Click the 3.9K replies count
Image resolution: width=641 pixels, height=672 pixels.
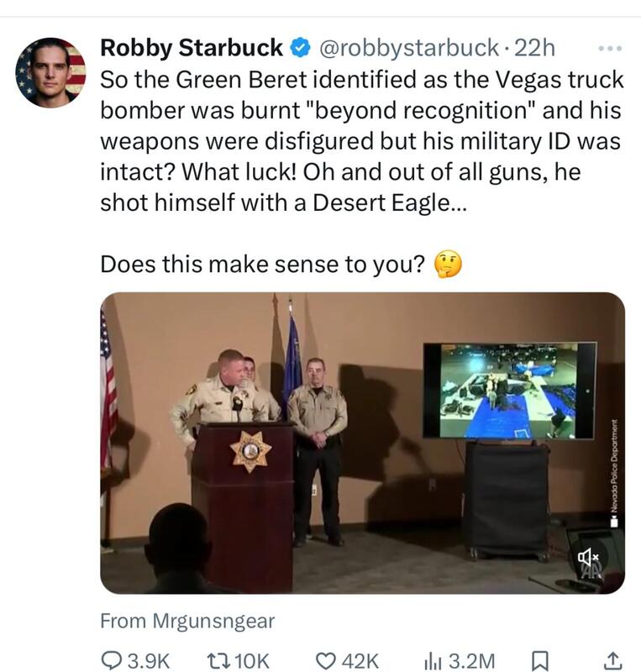click(148, 661)
